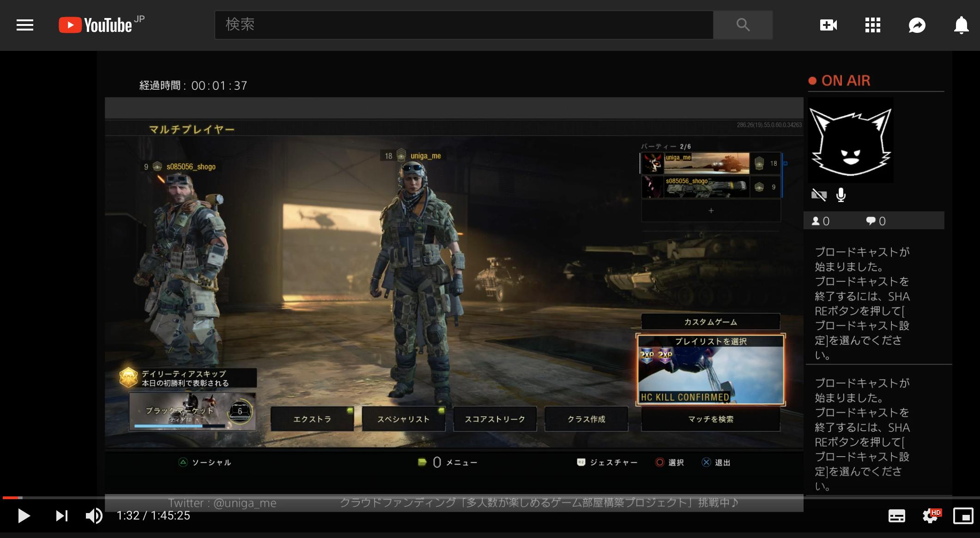Skip to the next video
This screenshot has width=980, height=538.
61,516
